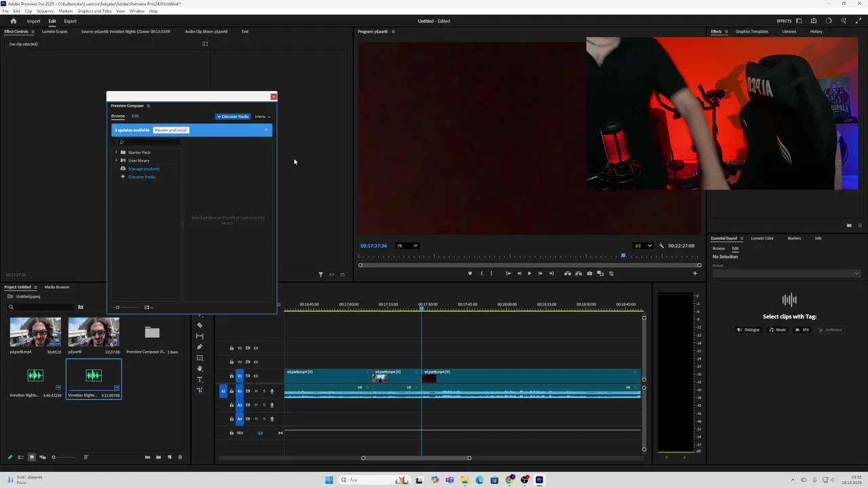Screen dimensions: 868x488
Task: Select the Hand tool in the timeline toolbar
Action: coord(199,369)
